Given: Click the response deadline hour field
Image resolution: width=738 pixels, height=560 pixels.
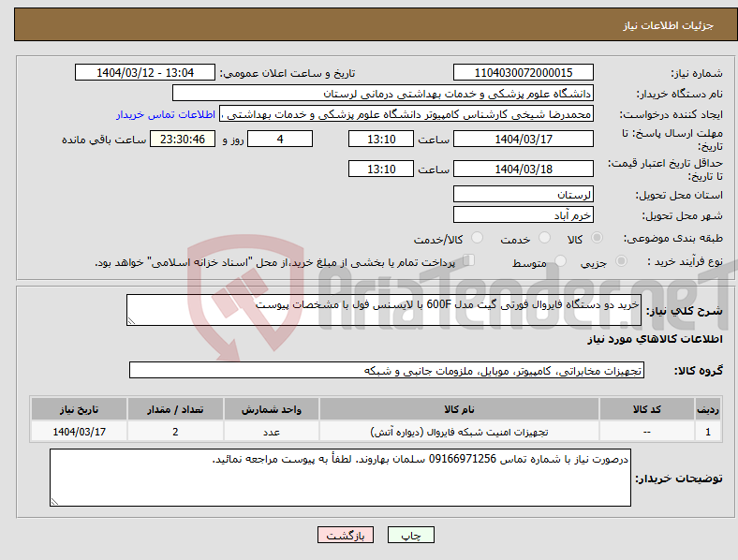Looking at the screenshot, I should (x=381, y=139).
